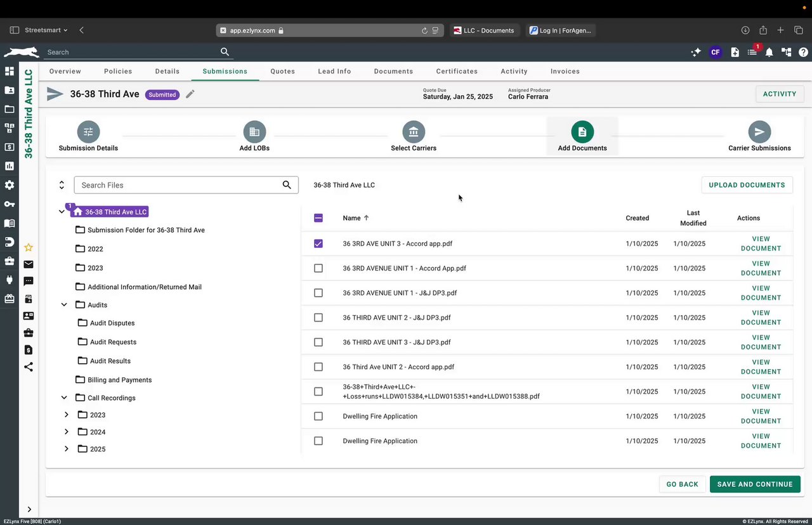This screenshot has height=525, width=812.
Task: Click the share icon in the account sidebar
Action: 29,366
